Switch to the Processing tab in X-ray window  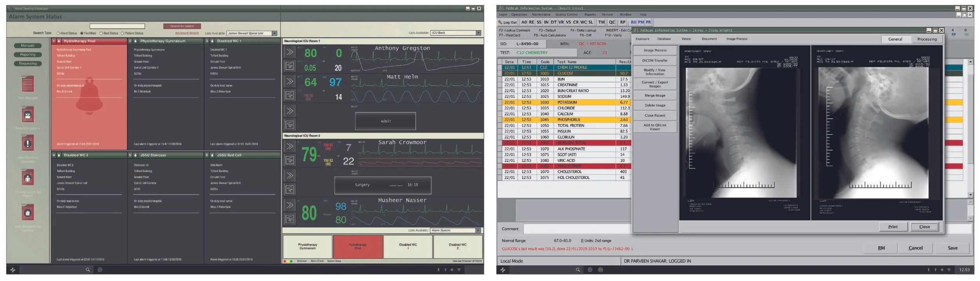(927, 39)
